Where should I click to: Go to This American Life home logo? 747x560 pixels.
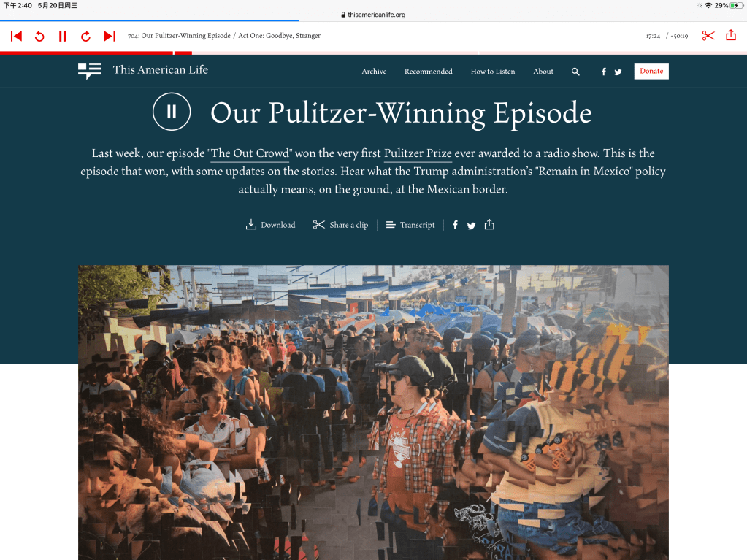(x=143, y=71)
